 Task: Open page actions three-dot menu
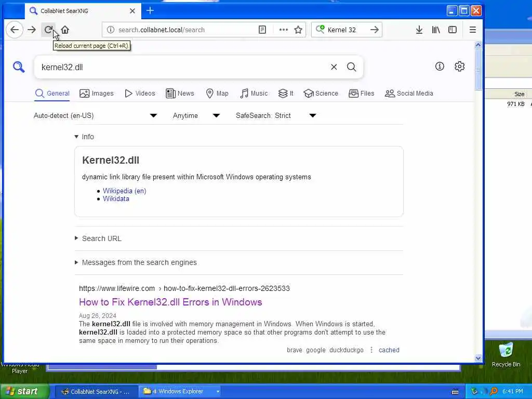pyautogui.click(x=283, y=30)
